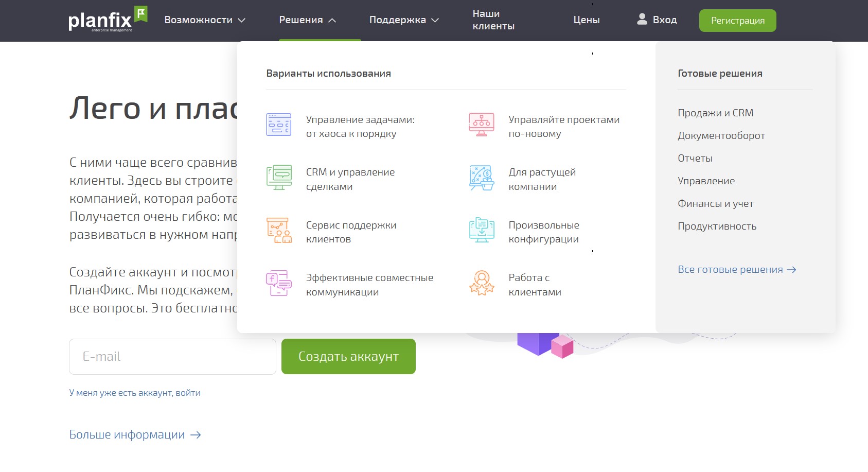Expand the Поддержка dropdown menu
The width and height of the screenshot is (868, 472).
point(404,20)
